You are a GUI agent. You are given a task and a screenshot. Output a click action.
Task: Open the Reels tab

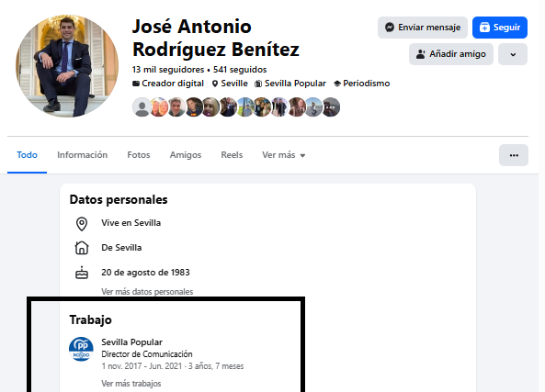[232, 155]
